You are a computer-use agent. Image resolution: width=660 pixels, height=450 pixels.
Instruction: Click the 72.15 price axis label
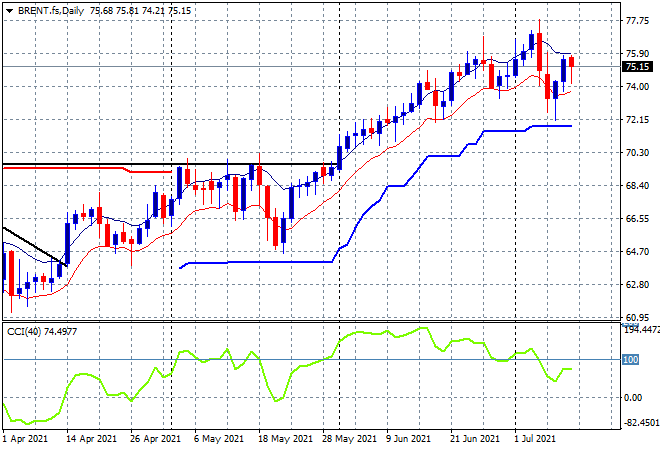[x=637, y=120]
